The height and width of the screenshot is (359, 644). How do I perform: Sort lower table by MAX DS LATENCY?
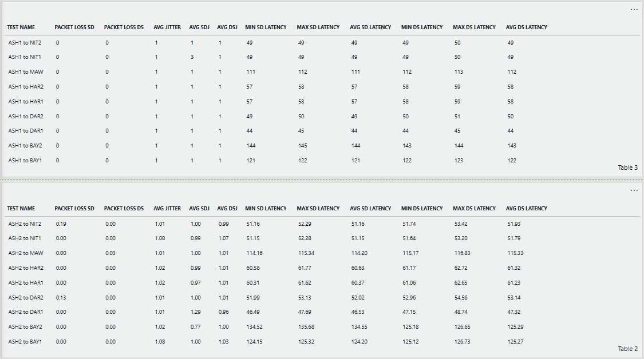point(474,209)
